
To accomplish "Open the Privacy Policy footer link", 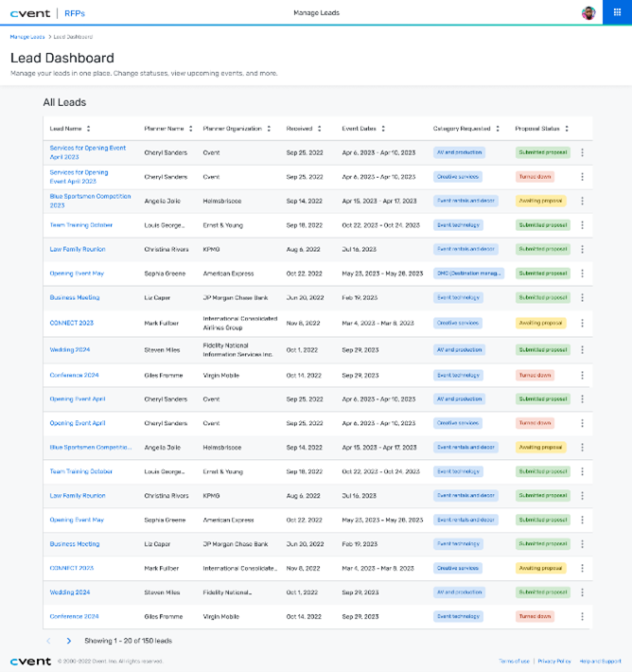I will click(x=554, y=662).
